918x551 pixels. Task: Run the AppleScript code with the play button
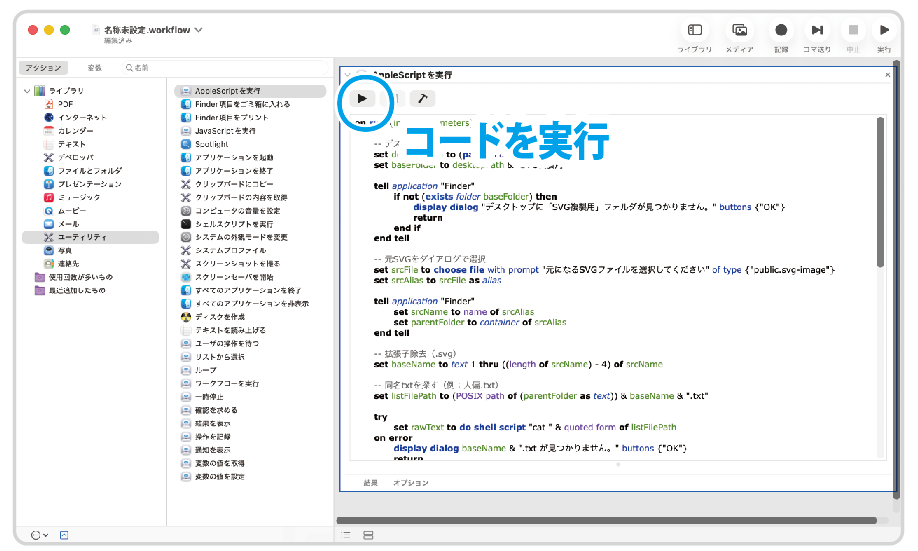[362, 98]
